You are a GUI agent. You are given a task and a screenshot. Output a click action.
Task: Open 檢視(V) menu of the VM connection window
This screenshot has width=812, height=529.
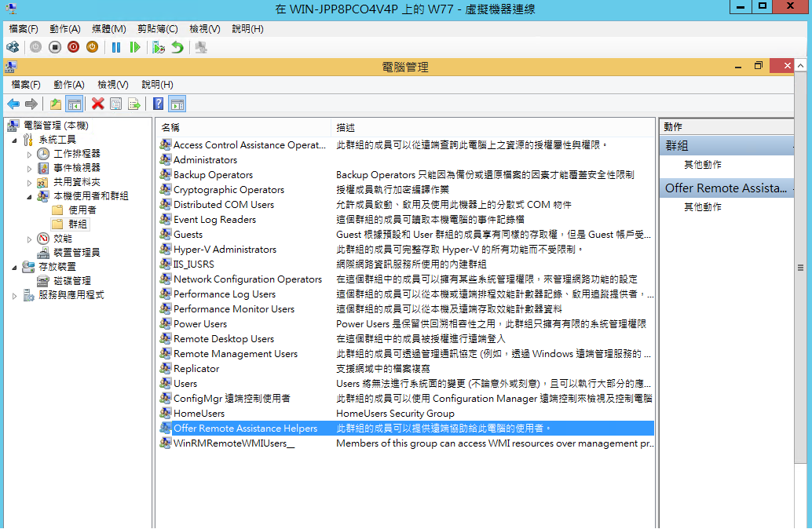(204, 29)
